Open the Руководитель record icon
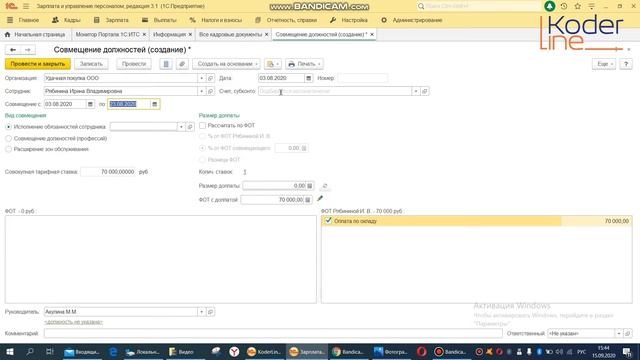Image resolution: width=640 pixels, height=360 pixels. [211, 312]
